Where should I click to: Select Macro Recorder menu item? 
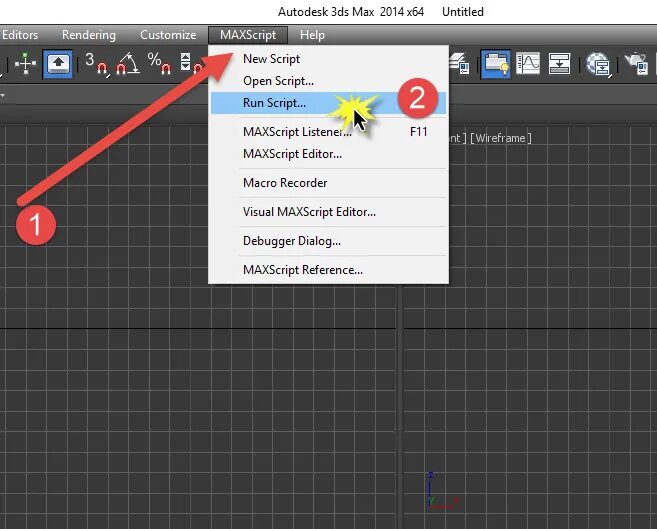point(328,183)
